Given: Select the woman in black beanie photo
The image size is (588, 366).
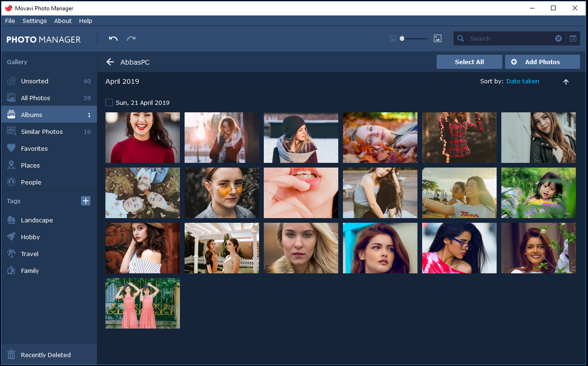Looking at the screenshot, I should coord(301,138).
